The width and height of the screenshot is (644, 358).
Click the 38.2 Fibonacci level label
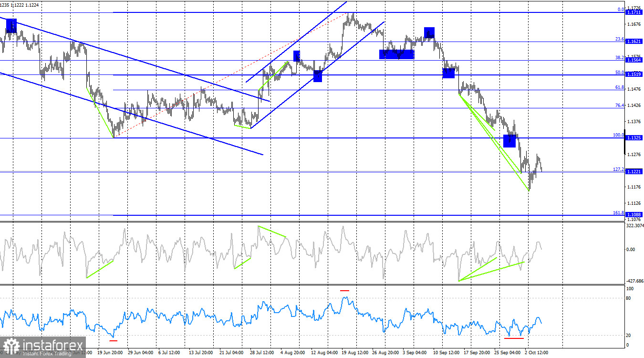620,58
